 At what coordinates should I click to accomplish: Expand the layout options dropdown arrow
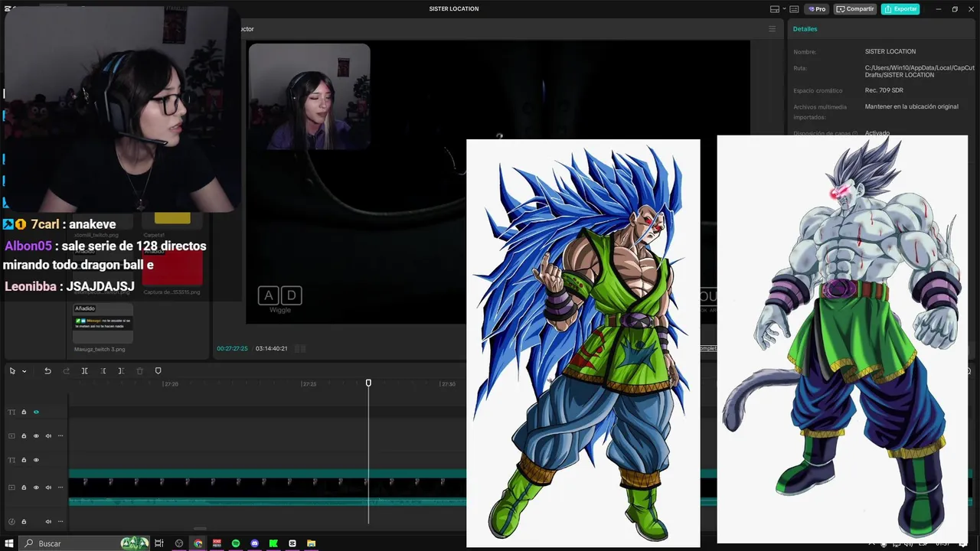tap(783, 9)
